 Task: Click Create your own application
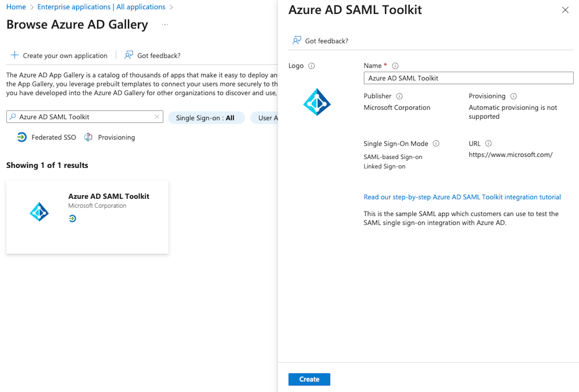tap(59, 55)
